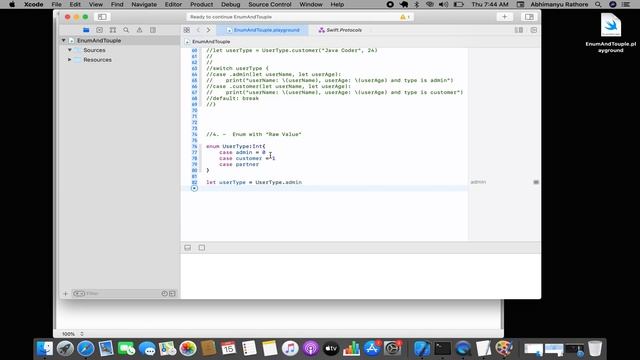Viewport: 640px width, 360px height.
Task: Expand the Resources folder triangle
Action: 70,60
